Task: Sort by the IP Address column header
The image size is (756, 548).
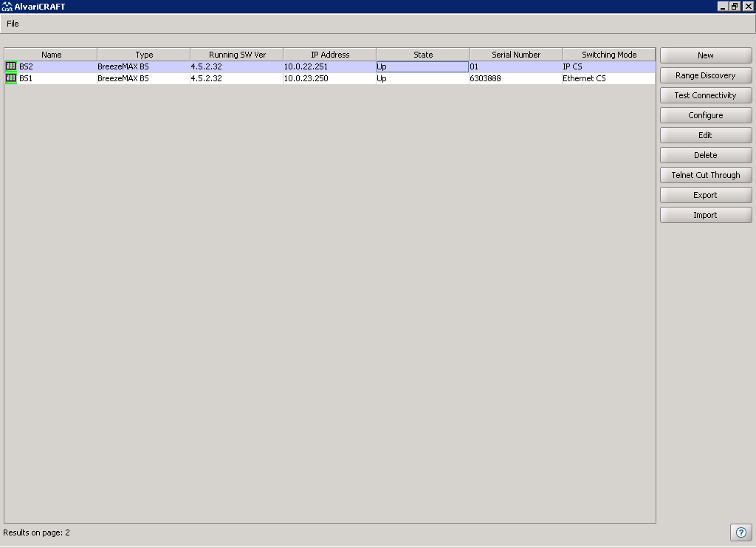Action: pos(330,55)
